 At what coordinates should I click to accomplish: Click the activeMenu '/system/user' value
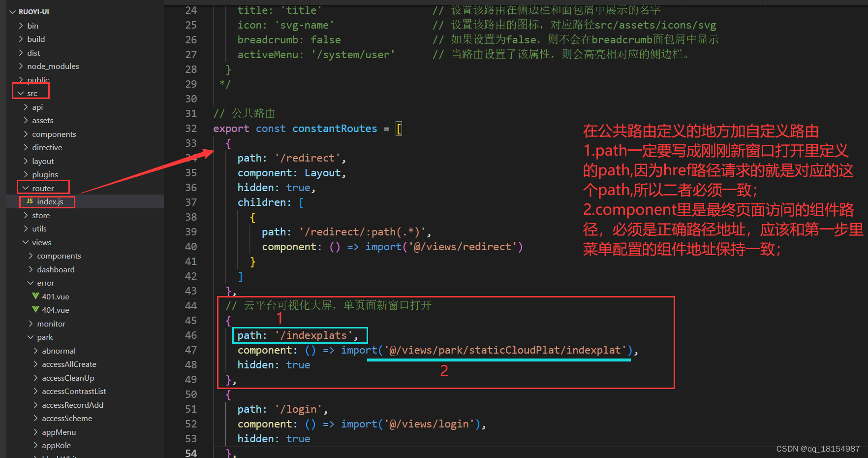[x=353, y=55]
